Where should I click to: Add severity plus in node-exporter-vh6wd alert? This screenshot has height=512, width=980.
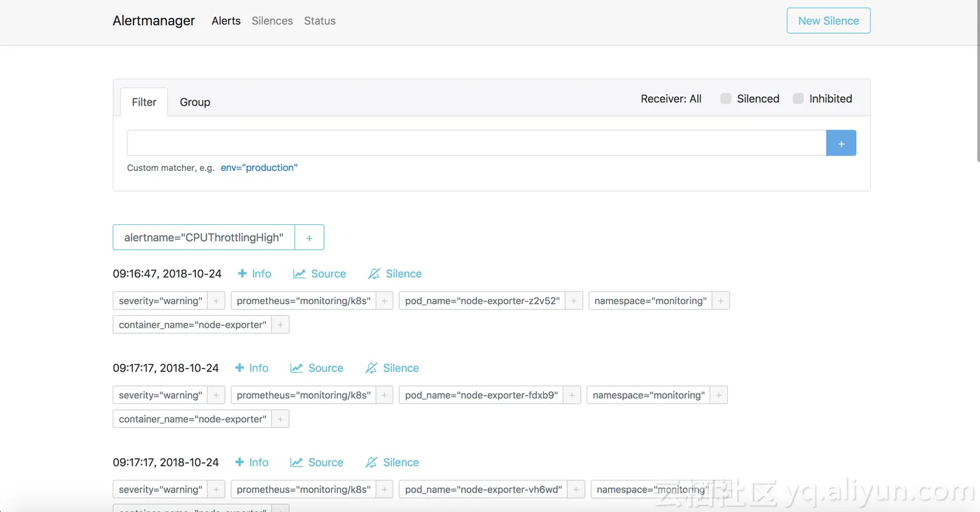[216, 490]
